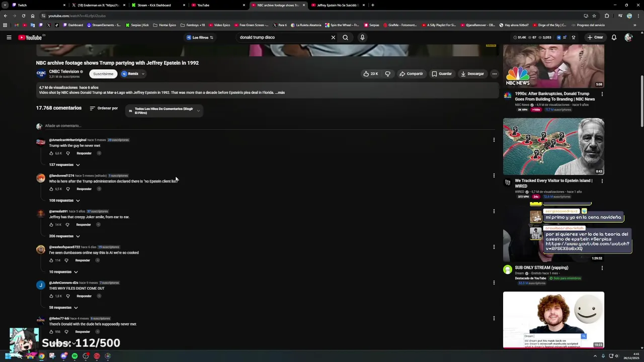
Task: Like @Retro77-kdi's comment
Action: click(51, 332)
